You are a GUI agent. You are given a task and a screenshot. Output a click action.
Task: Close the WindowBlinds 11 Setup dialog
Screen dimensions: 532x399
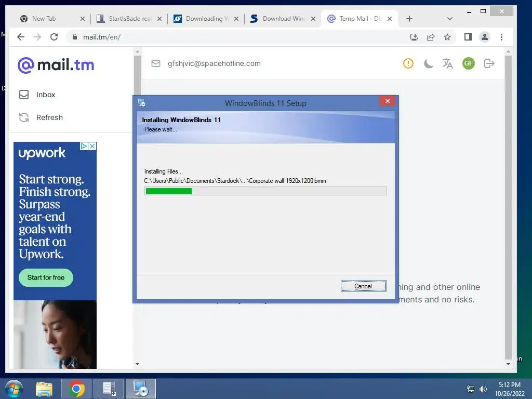click(x=387, y=101)
